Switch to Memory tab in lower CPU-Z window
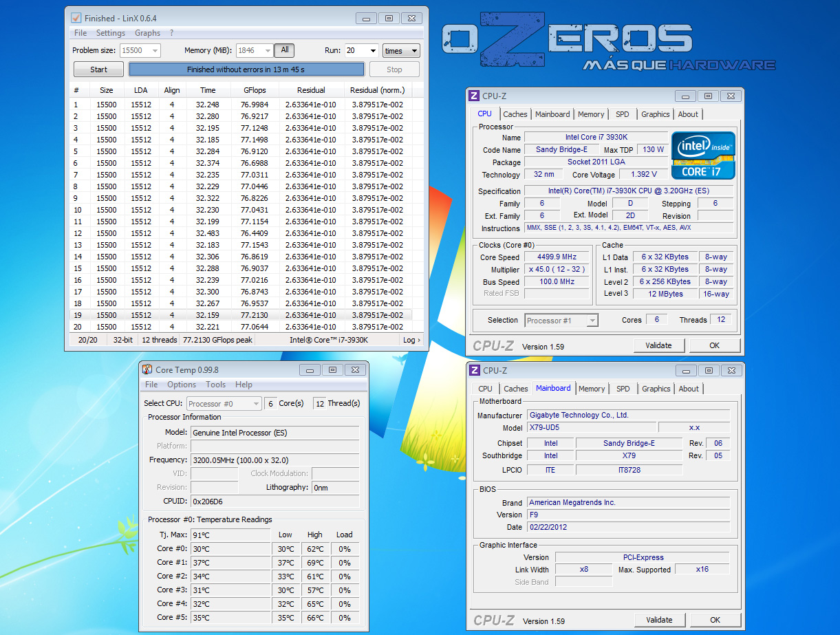The image size is (840, 635). click(x=592, y=389)
